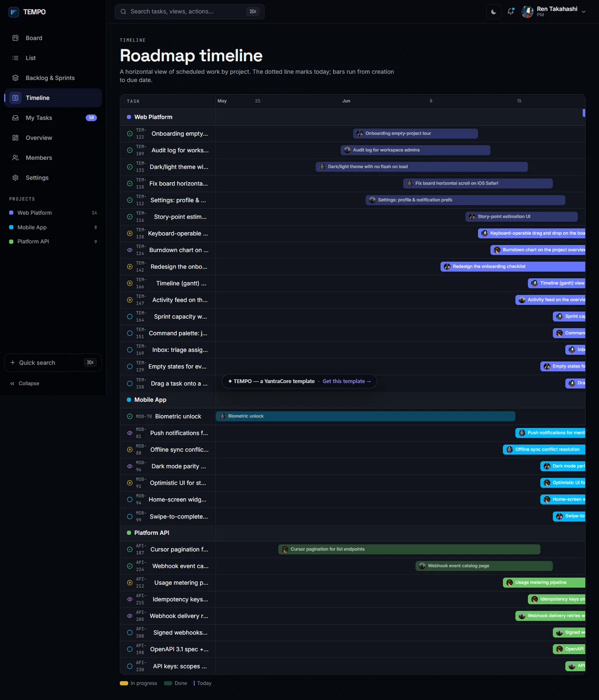This screenshot has height=700, width=599.
Task: Select Offline sync conflict resolution bar
Action: coord(544,450)
